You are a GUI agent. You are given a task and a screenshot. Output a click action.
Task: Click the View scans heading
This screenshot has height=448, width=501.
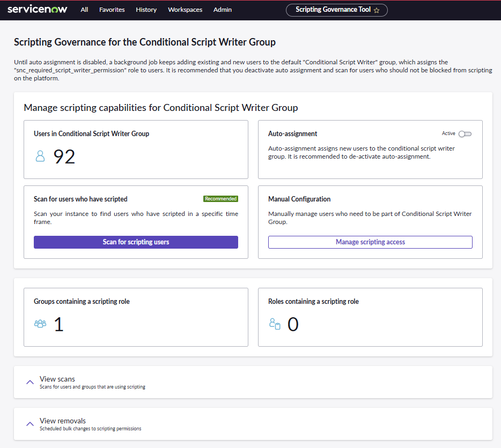[x=57, y=379]
